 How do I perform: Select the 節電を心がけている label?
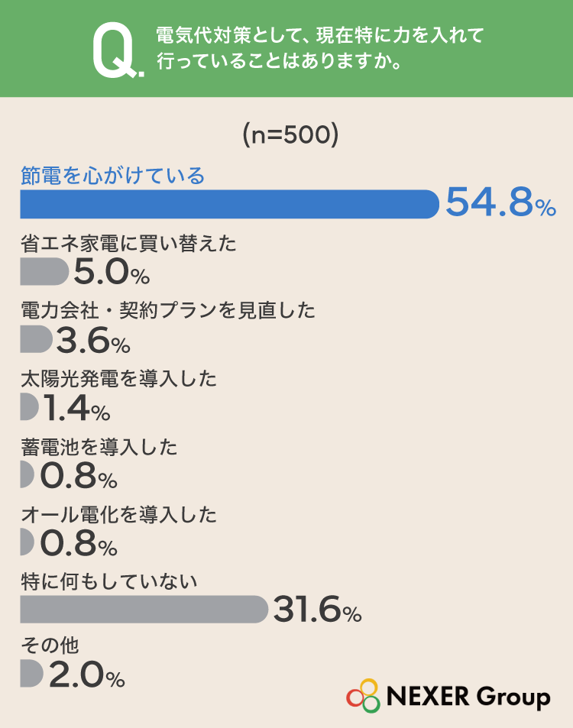(x=113, y=176)
